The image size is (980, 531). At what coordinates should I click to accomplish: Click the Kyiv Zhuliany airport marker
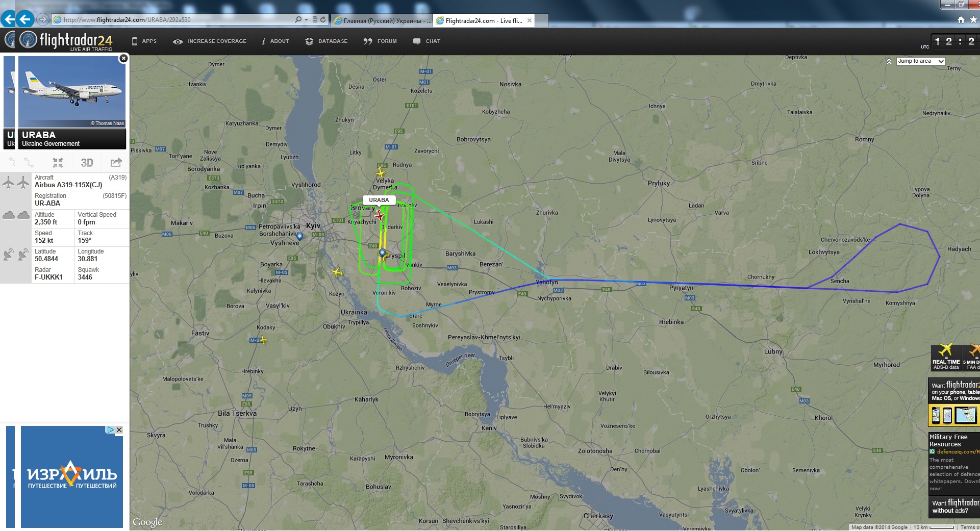click(x=299, y=236)
